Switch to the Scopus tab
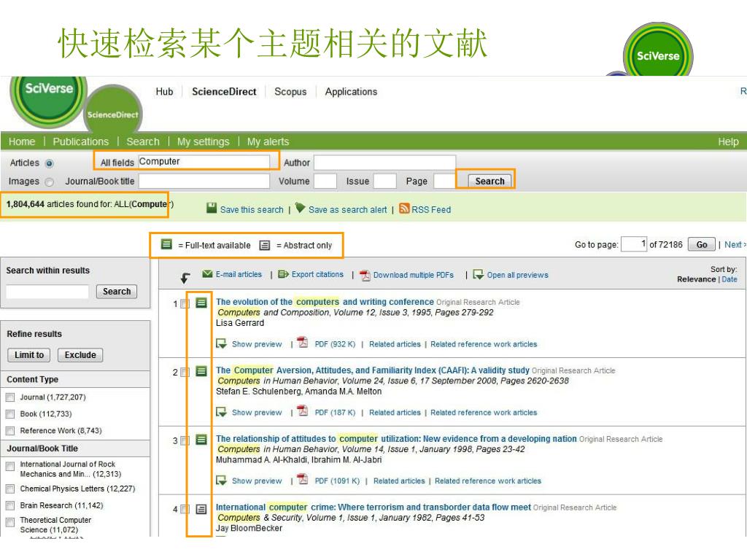 (290, 91)
